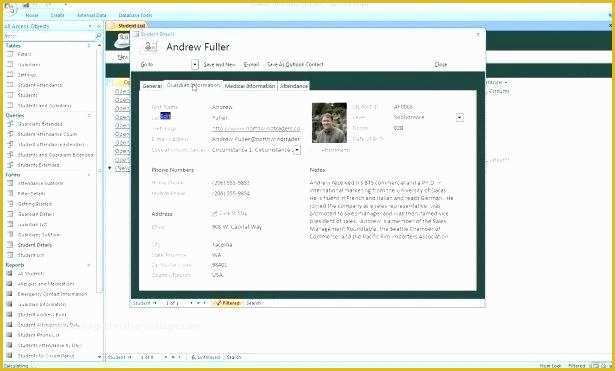Open the Office button menu
This screenshot has height=371, width=615.
click(11, 9)
